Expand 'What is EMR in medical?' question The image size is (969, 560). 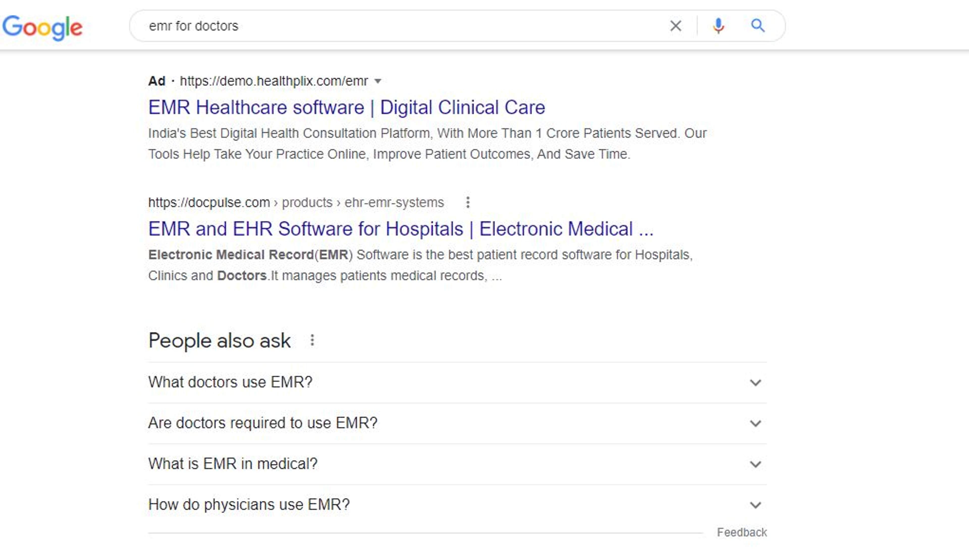457,464
